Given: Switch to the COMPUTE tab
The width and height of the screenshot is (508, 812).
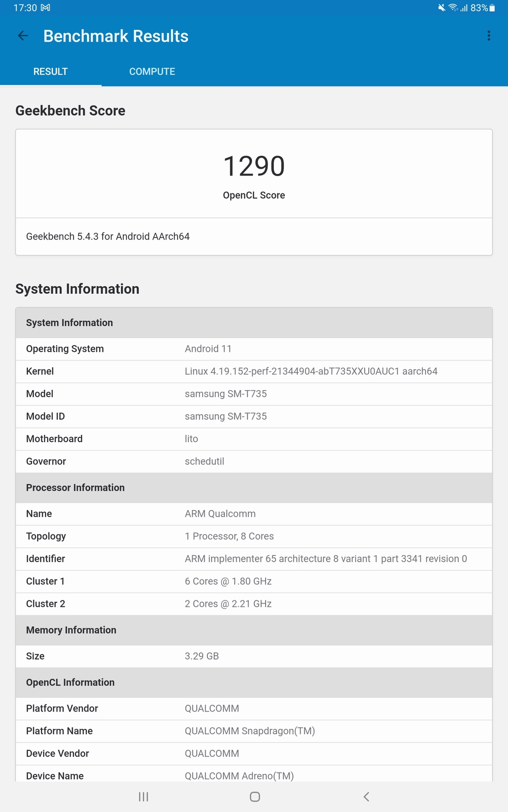Looking at the screenshot, I should [x=152, y=72].
